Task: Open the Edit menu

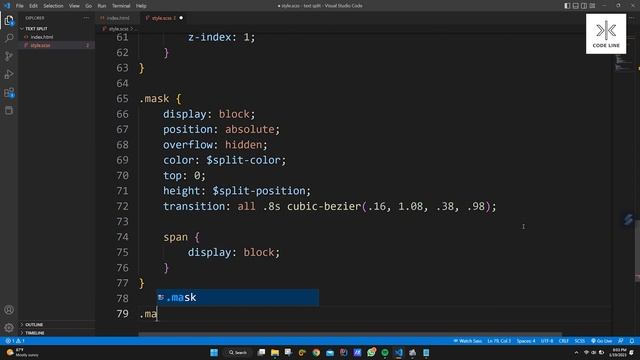Action: click(33, 6)
